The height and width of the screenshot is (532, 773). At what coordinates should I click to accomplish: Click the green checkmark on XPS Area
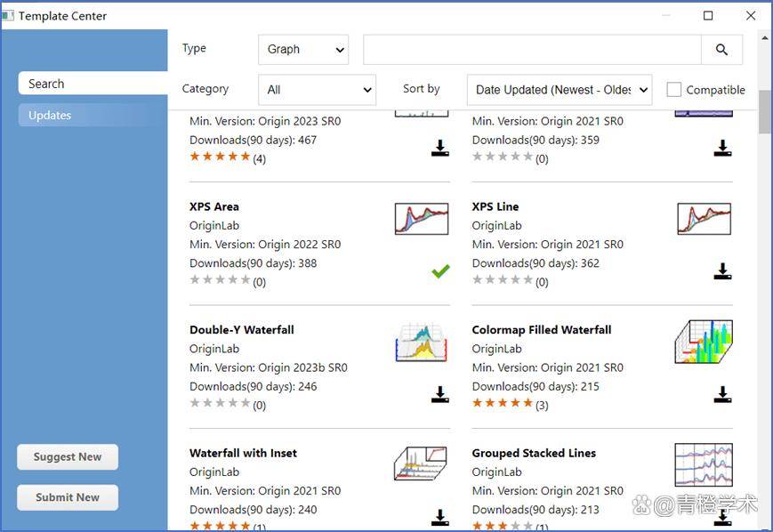[x=439, y=271]
